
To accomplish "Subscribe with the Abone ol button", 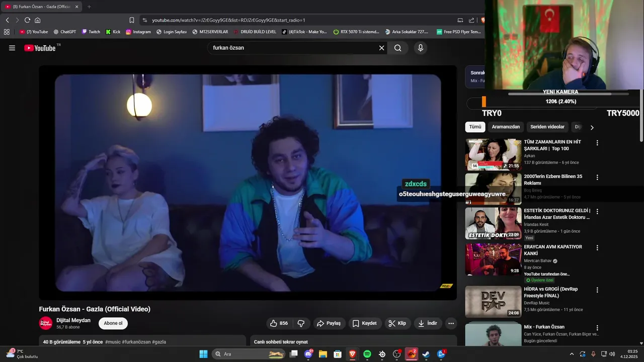I will [x=113, y=323].
